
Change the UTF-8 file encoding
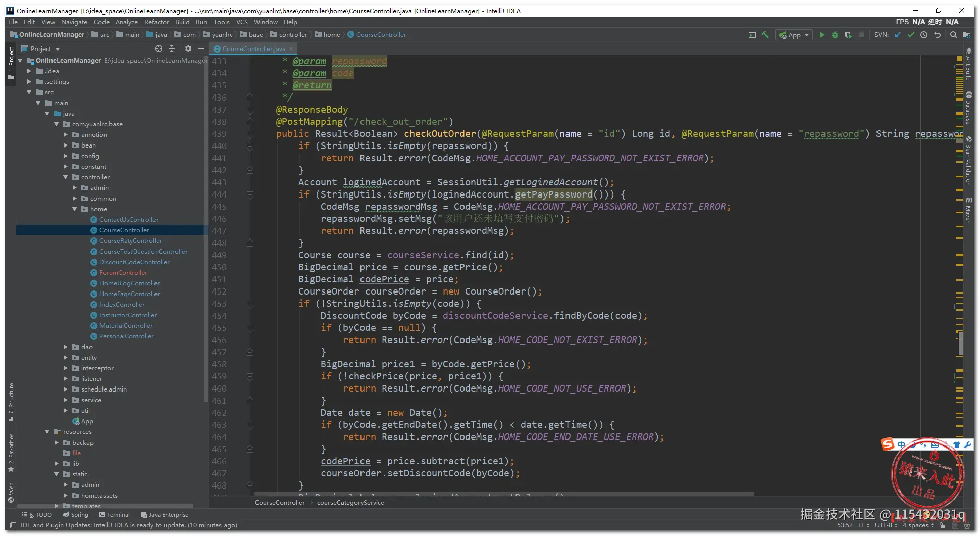coord(886,525)
